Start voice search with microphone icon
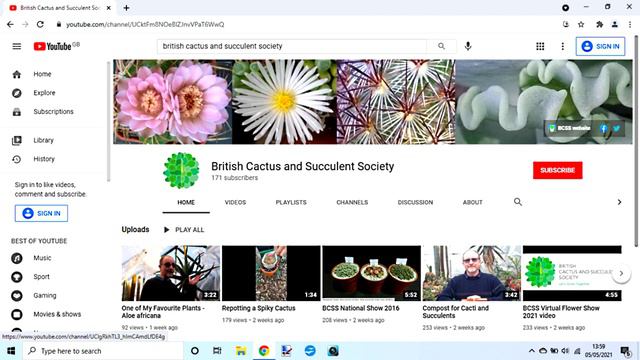The image size is (640, 360). (468, 46)
